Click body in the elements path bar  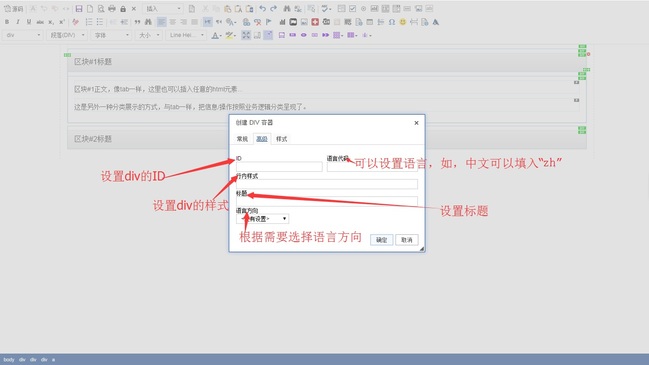click(9, 360)
